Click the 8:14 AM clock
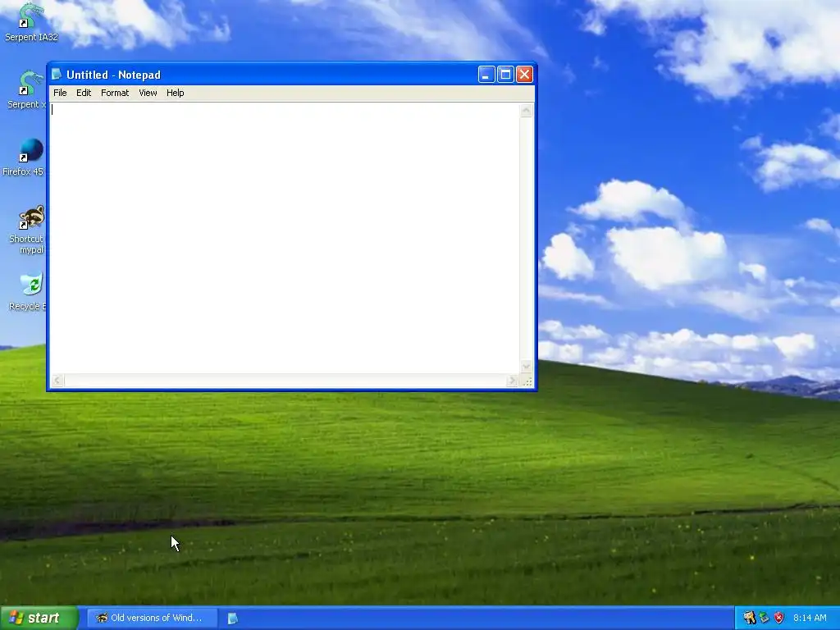 [810, 618]
